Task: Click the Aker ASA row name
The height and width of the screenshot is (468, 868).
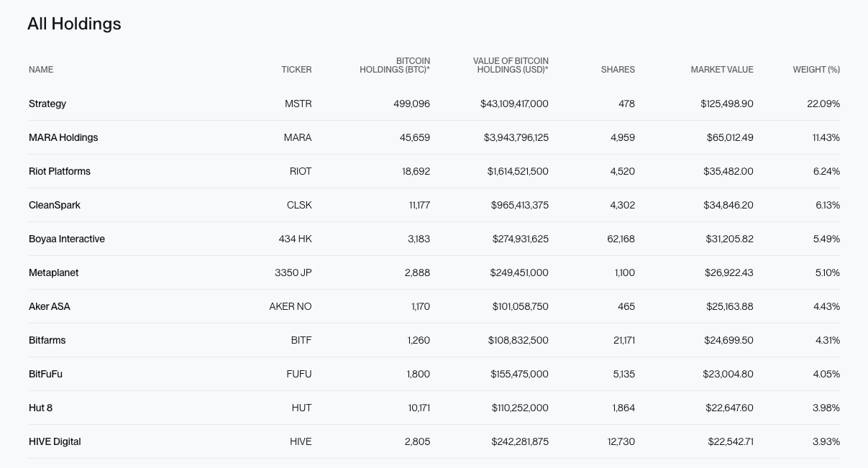Action: [50, 306]
